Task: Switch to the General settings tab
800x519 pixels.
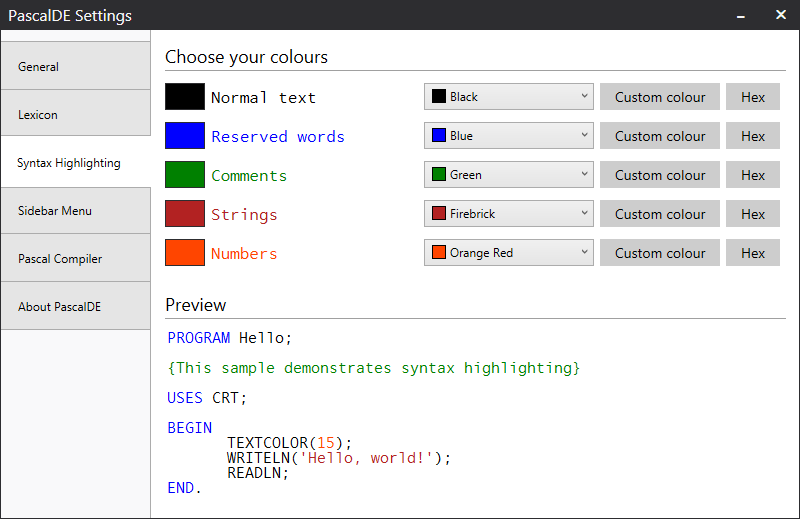Action: coord(76,67)
